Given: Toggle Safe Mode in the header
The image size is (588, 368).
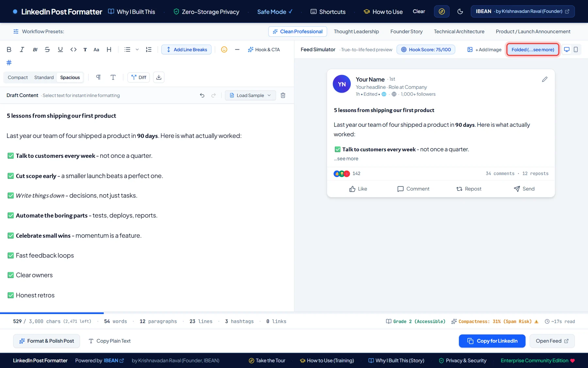Looking at the screenshot, I should (x=275, y=12).
